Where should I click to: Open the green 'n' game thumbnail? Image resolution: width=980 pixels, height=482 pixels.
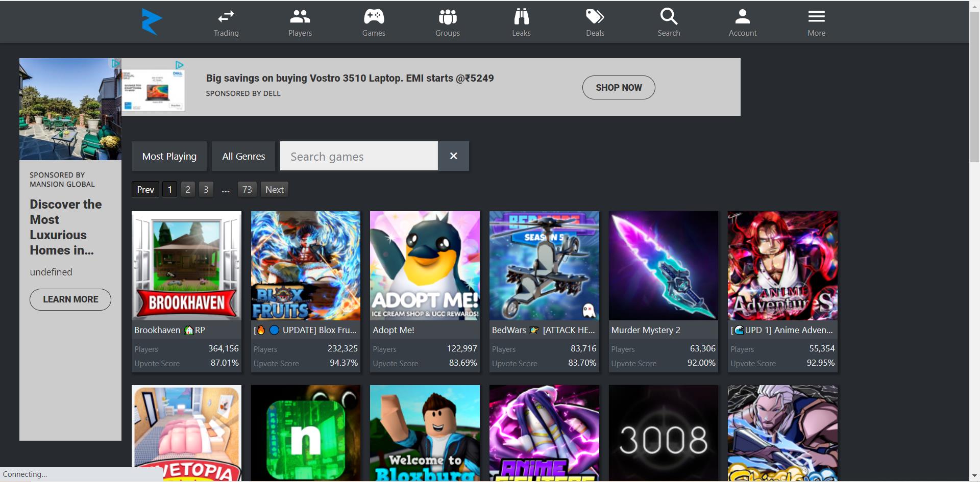coord(306,433)
